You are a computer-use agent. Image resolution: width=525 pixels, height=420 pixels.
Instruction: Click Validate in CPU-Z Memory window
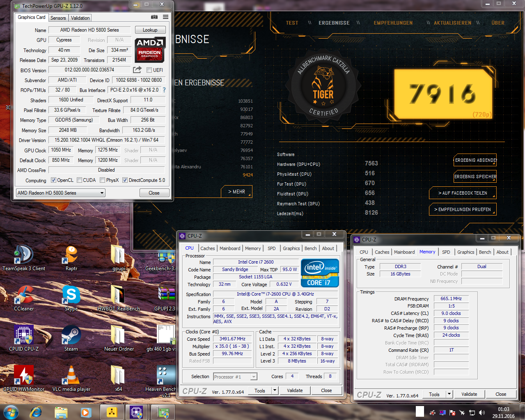pos(469,394)
